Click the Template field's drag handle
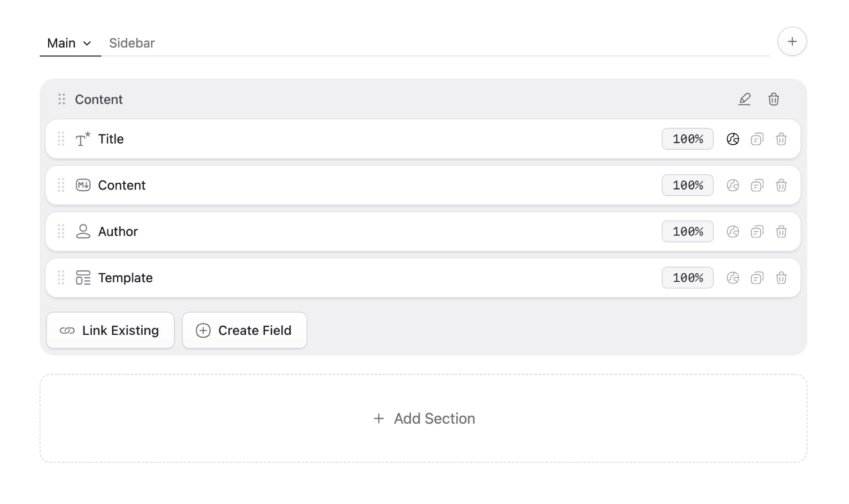This screenshot has height=504, width=849. pyautogui.click(x=61, y=278)
